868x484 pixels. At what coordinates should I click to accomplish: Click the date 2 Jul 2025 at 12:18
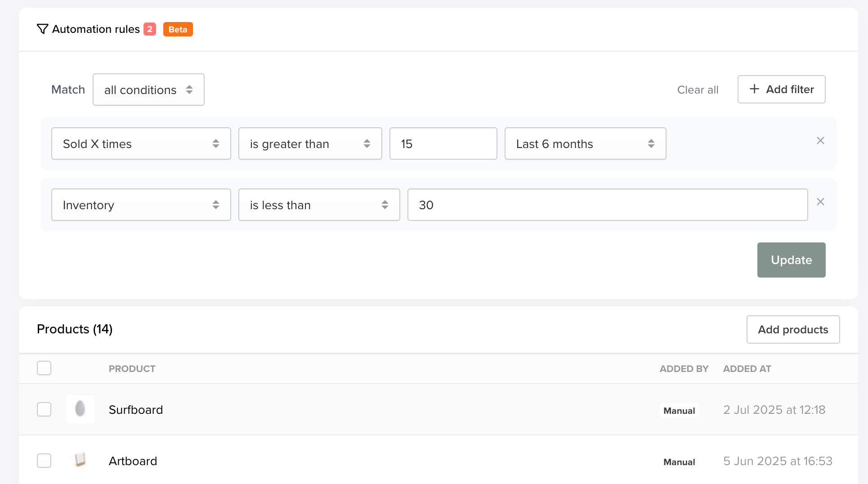[774, 410]
